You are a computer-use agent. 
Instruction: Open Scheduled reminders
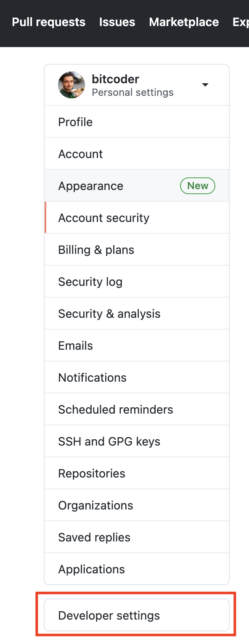point(137,409)
